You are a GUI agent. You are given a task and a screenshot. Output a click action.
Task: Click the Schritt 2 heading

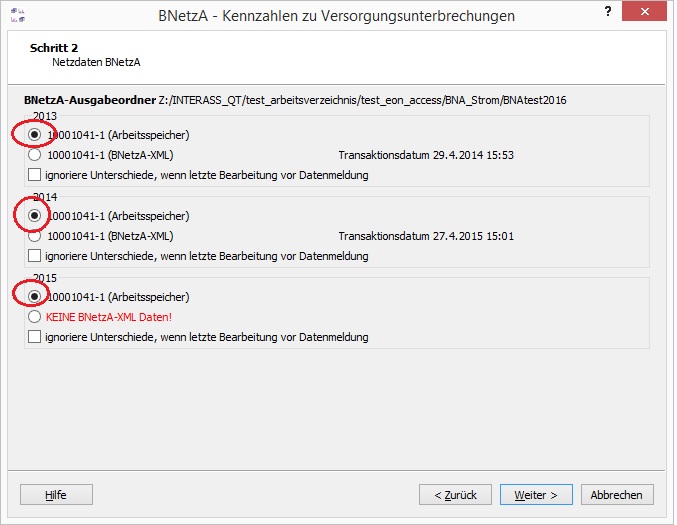54,48
